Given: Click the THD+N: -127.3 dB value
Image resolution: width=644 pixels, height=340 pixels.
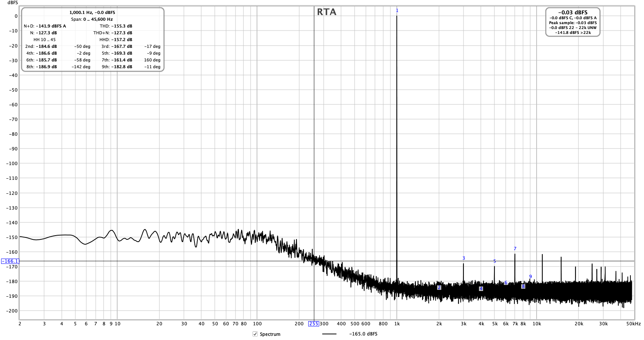Looking at the screenshot, I should point(113,33).
